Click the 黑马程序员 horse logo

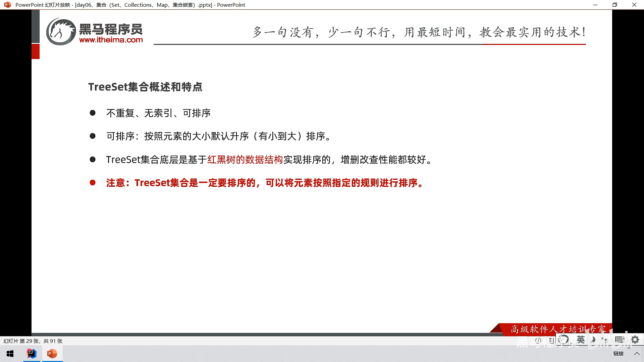point(61,32)
